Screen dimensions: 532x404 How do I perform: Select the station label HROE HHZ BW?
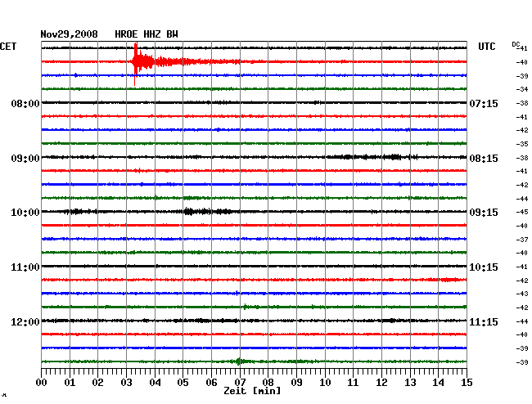(147, 34)
